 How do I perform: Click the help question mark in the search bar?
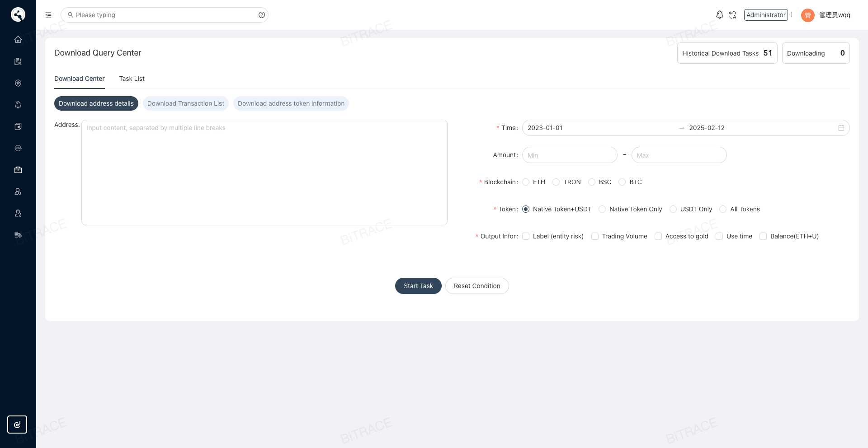point(261,15)
